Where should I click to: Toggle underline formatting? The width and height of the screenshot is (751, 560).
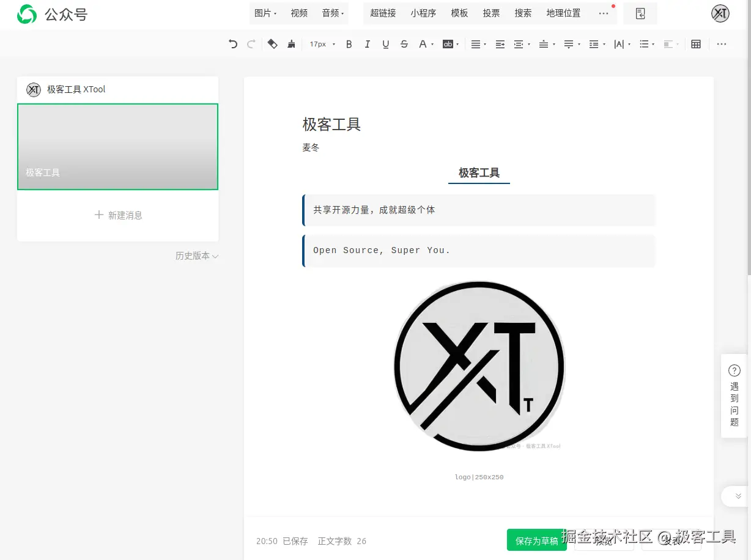385,43
